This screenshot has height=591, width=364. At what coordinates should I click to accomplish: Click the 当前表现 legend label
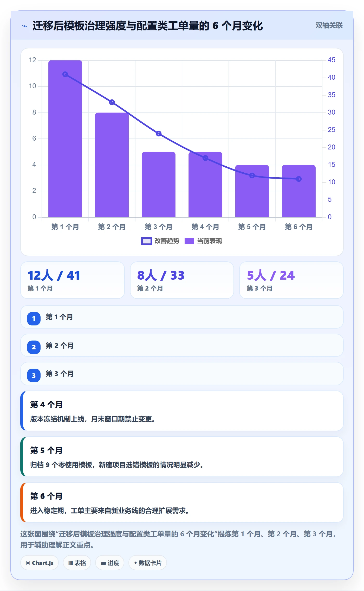click(x=209, y=241)
